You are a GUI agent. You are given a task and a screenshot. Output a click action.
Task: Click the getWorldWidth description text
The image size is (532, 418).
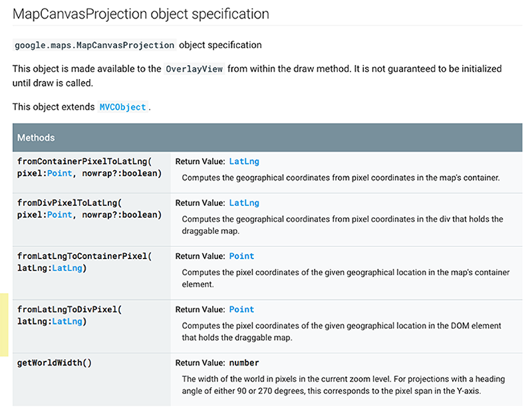tap(343, 385)
